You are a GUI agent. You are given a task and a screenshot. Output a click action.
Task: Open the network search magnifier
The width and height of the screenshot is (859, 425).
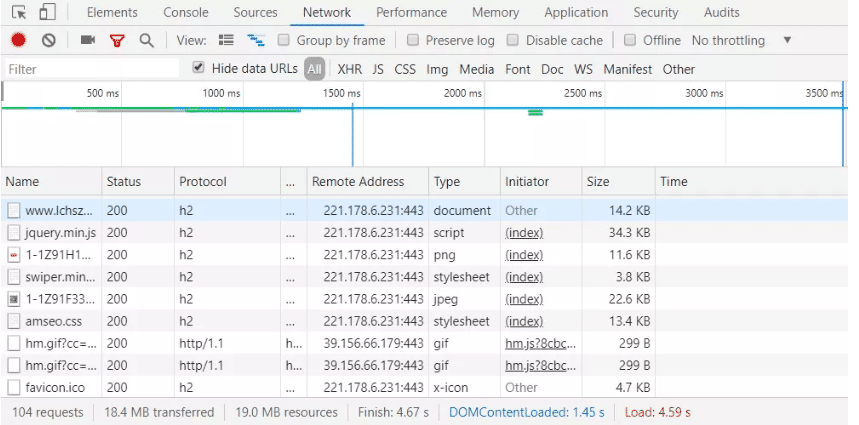(x=146, y=40)
